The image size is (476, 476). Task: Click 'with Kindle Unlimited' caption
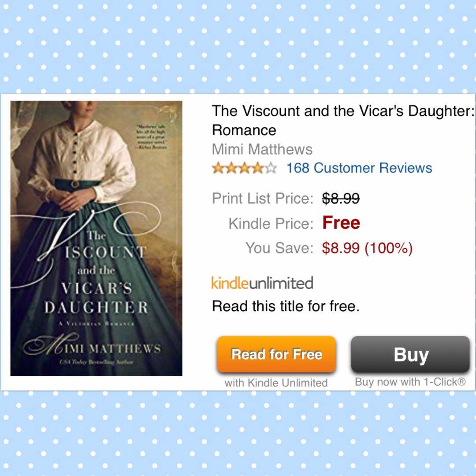click(x=276, y=383)
